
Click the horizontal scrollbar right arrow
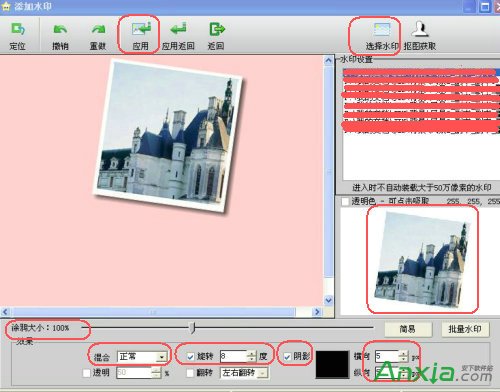[317, 312]
